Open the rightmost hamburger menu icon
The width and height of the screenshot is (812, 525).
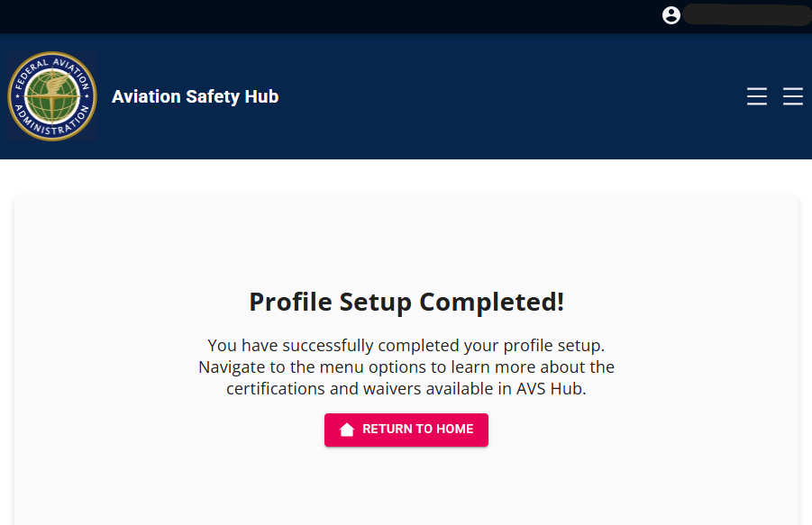tap(793, 96)
